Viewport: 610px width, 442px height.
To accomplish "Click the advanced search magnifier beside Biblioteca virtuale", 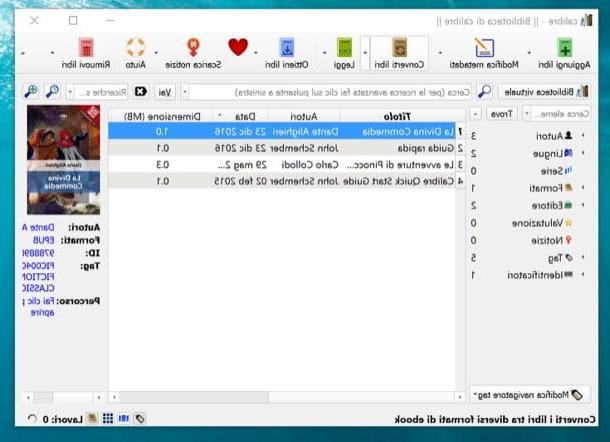I will (x=485, y=91).
